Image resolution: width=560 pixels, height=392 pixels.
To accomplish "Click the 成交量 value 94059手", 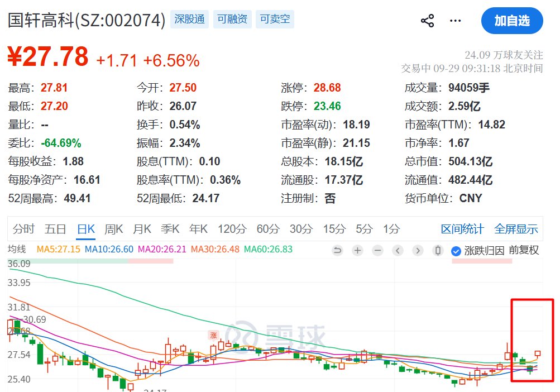I will pyautogui.click(x=469, y=88).
